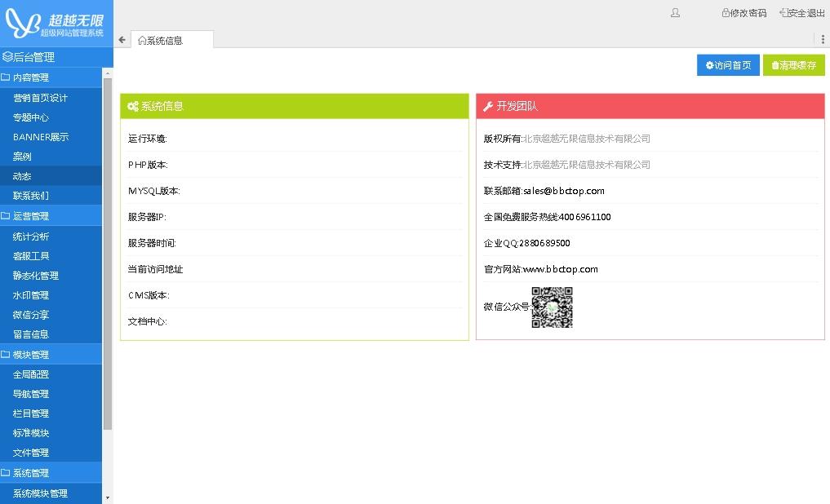Collapse the 运营管理 sidebar group
Image resolution: width=830 pixels, height=504 pixels.
point(31,216)
